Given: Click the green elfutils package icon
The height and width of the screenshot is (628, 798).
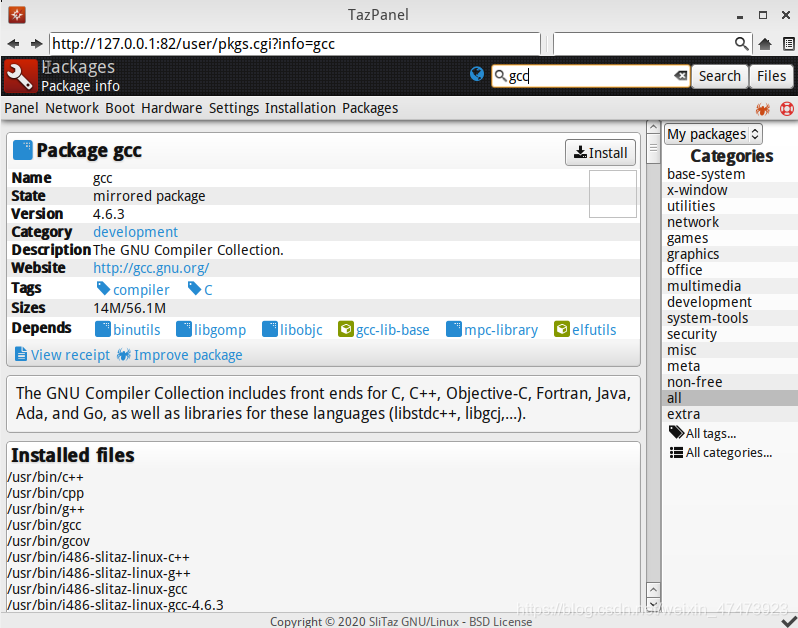Looking at the screenshot, I should pyautogui.click(x=562, y=329).
